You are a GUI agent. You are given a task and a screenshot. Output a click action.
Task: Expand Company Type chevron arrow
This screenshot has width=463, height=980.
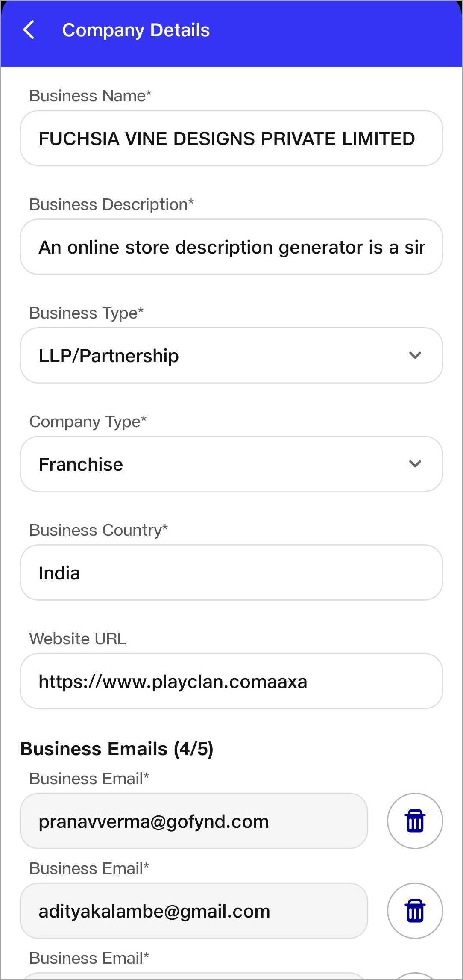[415, 464]
